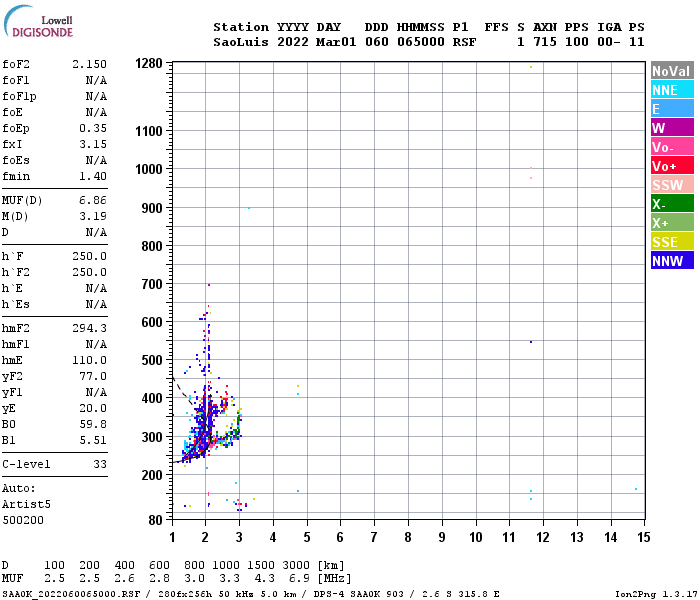Click the AXN value 715
The height and width of the screenshot is (600, 700).
545,42
